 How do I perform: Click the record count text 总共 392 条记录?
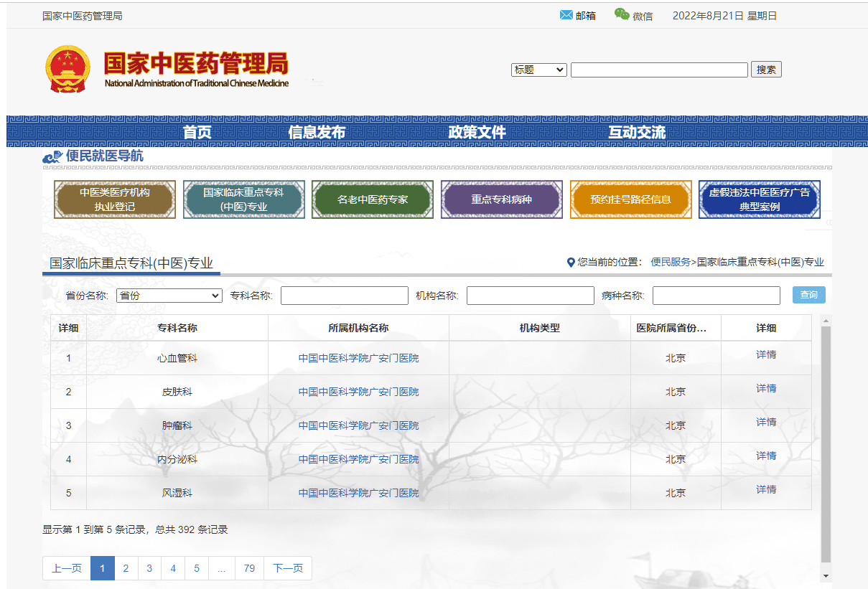[192, 529]
